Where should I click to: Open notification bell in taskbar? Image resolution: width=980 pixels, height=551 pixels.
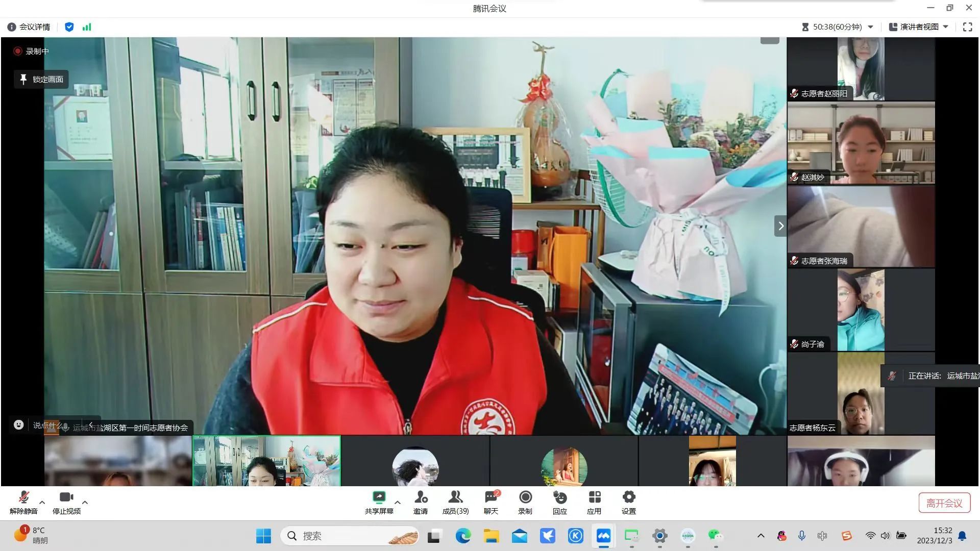[962, 536]
